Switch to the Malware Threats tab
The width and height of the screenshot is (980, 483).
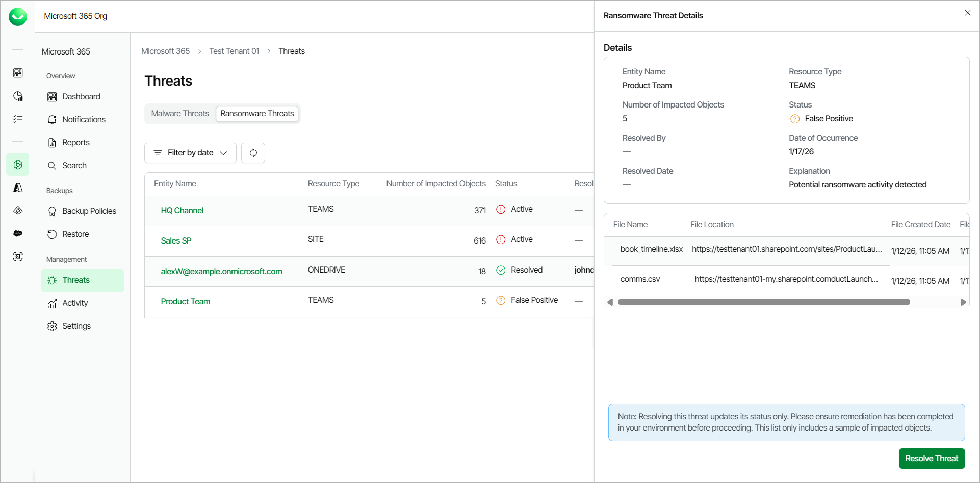tap(180, 114)
